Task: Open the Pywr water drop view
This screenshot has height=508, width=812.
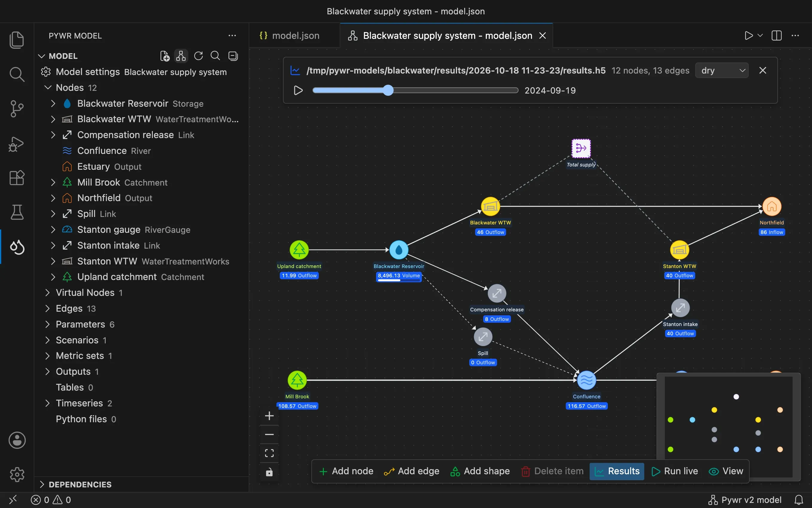Action: click(17, 247)
